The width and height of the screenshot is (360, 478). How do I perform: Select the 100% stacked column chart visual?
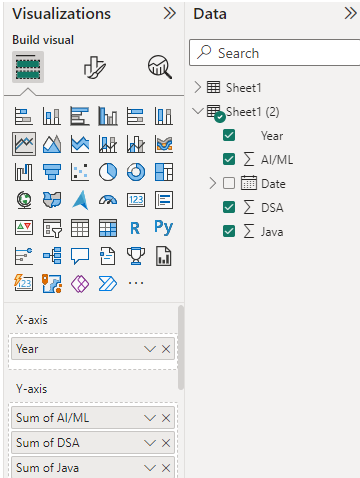(164, 116)
